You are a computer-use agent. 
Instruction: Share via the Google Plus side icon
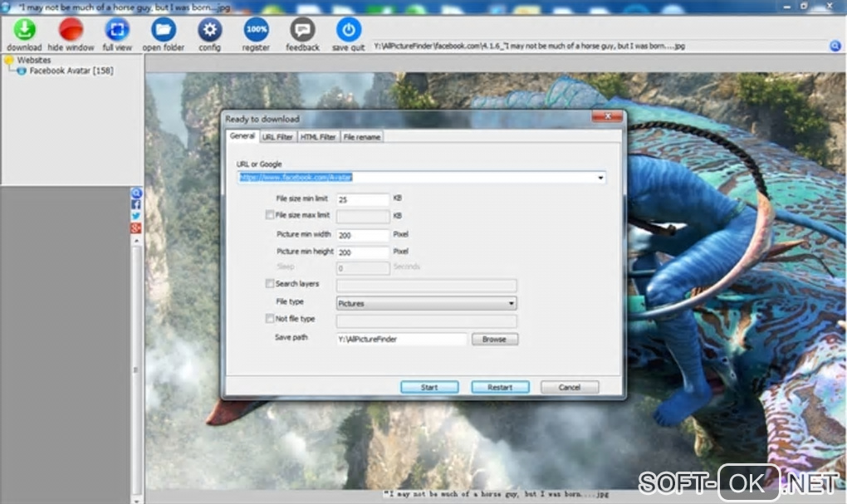pyautogui.click(x=136, y=228)
